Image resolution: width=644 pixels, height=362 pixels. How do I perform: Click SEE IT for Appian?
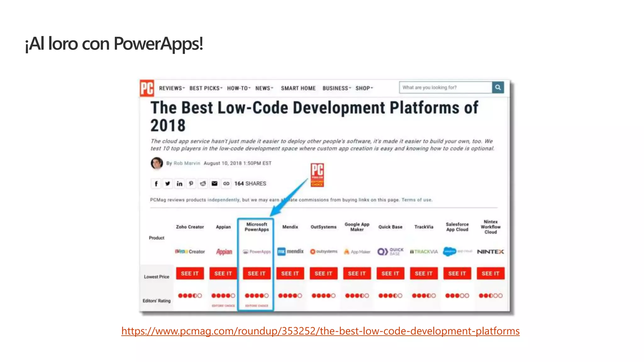tap(223, 273)
